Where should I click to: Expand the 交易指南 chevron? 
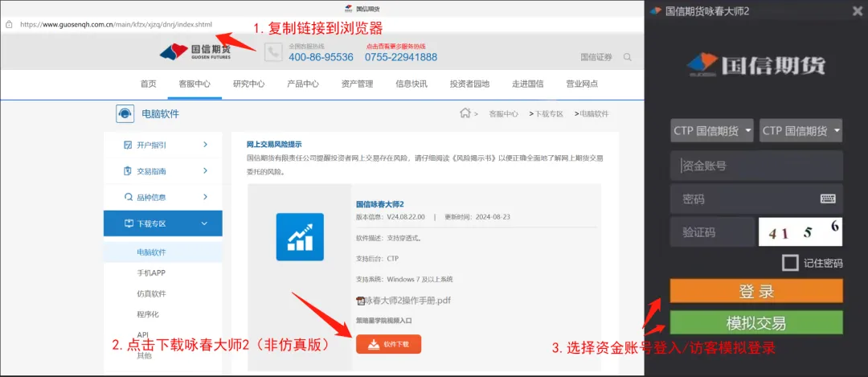[x=205, y=170]
